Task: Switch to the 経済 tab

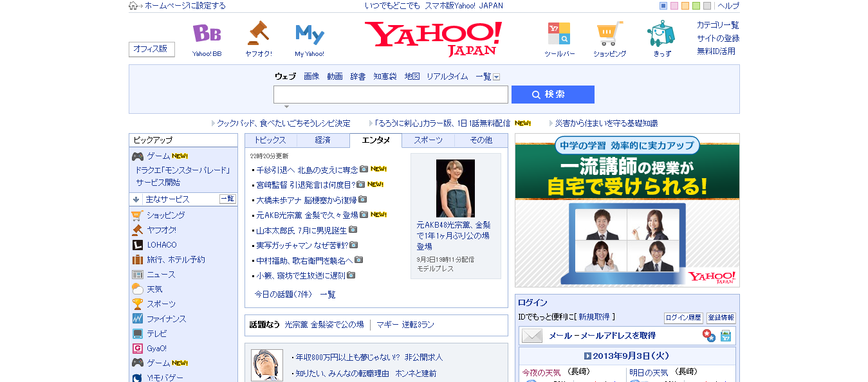Action: [x=323, y=140]
